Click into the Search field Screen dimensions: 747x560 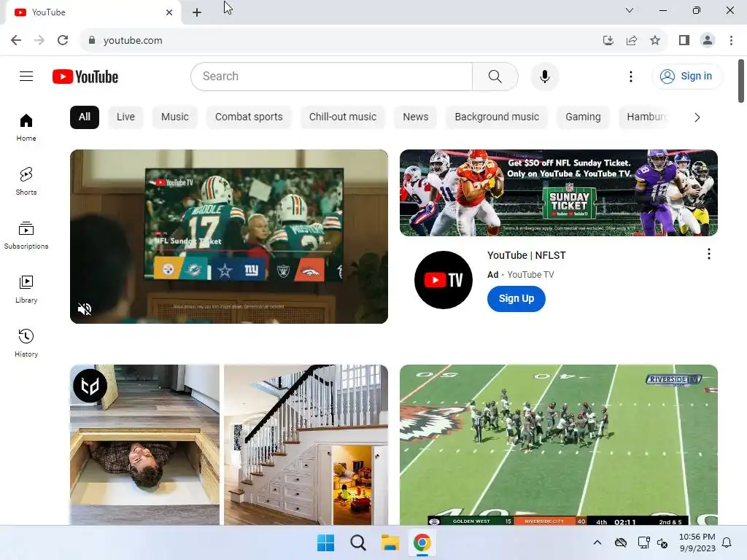[x=332, y=76]
